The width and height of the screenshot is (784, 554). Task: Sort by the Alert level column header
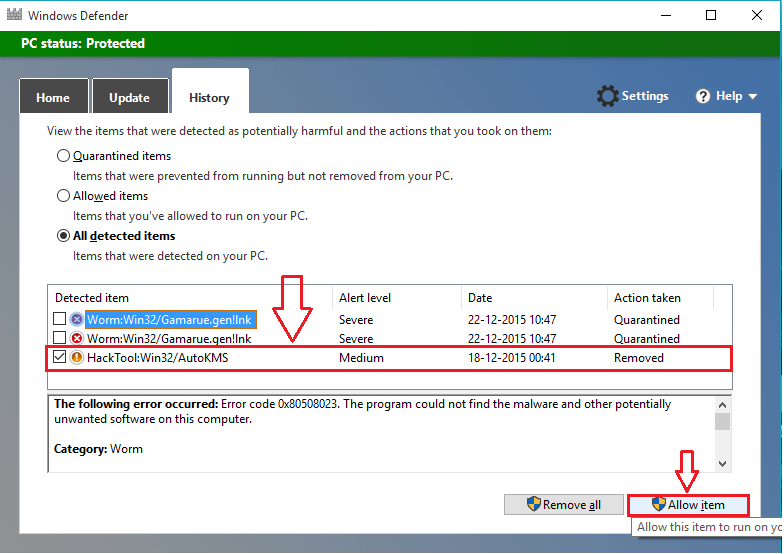365,298
